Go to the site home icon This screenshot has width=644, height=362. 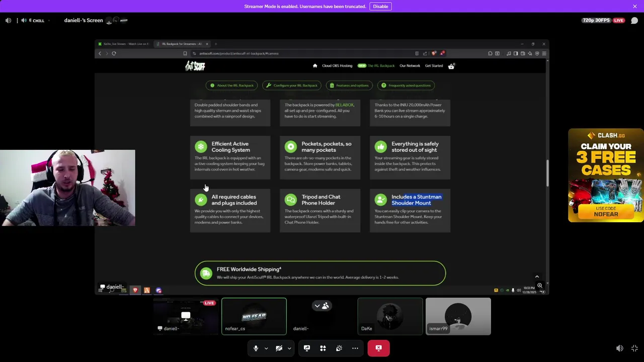[x=315, y=66]
